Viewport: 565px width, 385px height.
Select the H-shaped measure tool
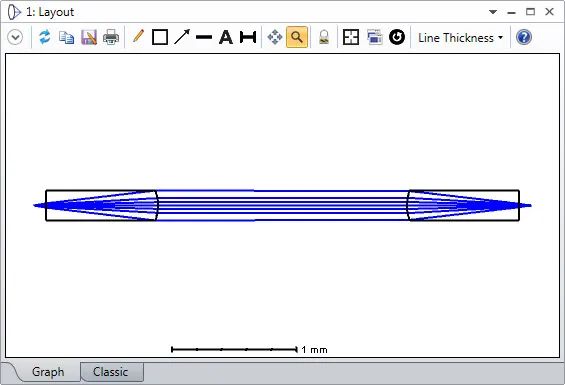coord(248,37)
